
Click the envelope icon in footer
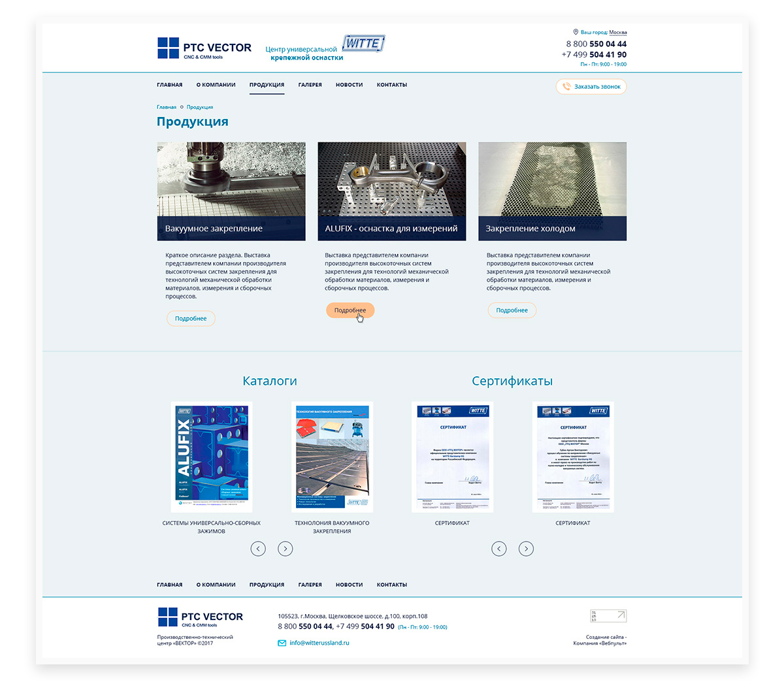[282, 643]
